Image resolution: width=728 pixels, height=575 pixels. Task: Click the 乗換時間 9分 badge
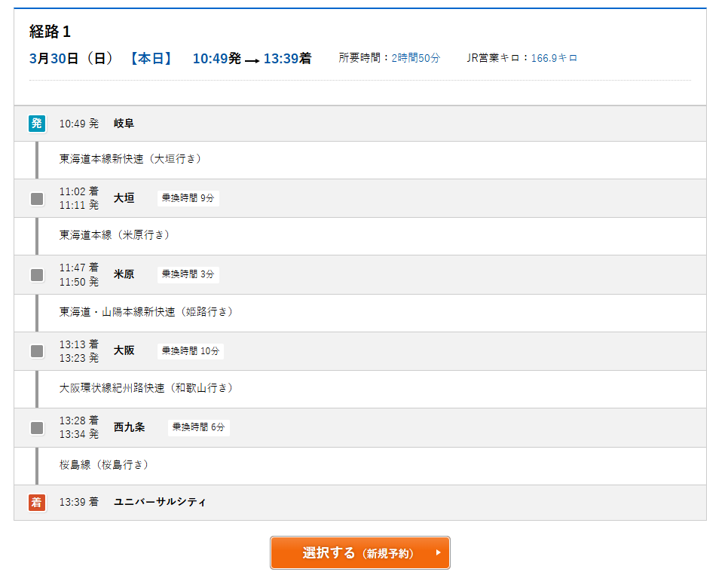pos(188,198)
